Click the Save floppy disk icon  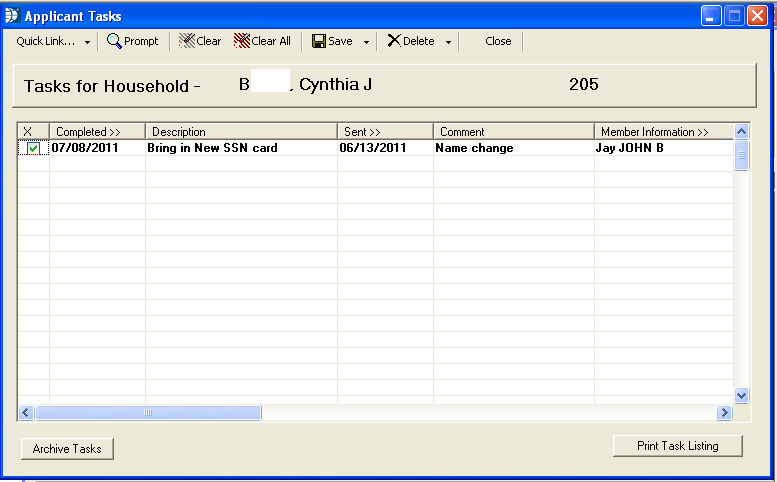click(x=318, y=41)
